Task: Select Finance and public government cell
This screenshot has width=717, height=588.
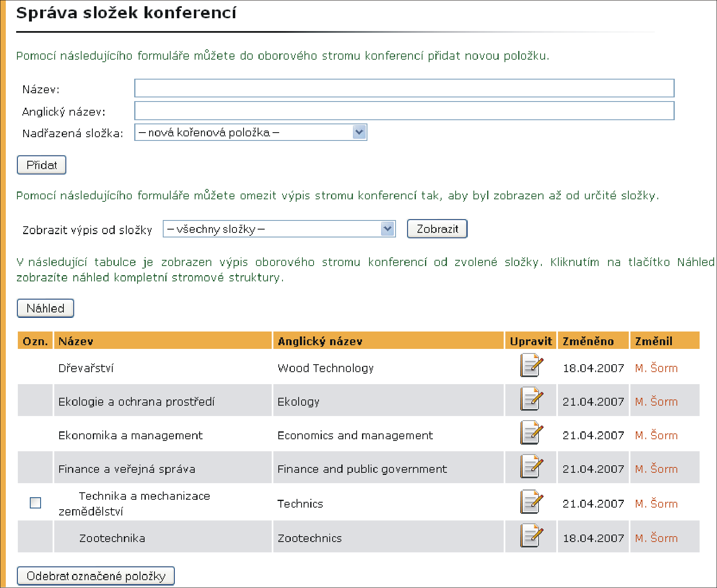Action: pyautogui.click(x=388, y=467)
